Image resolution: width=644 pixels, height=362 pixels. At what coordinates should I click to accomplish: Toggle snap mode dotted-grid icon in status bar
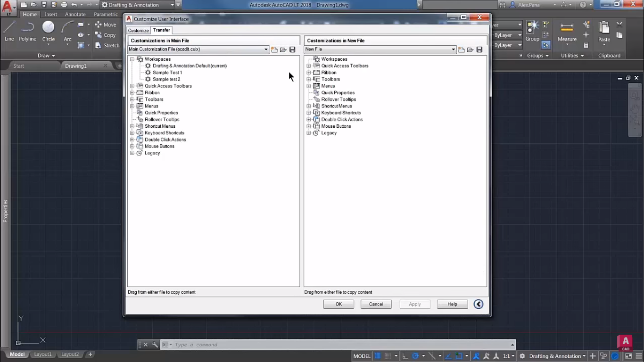[x=388, y=356]
